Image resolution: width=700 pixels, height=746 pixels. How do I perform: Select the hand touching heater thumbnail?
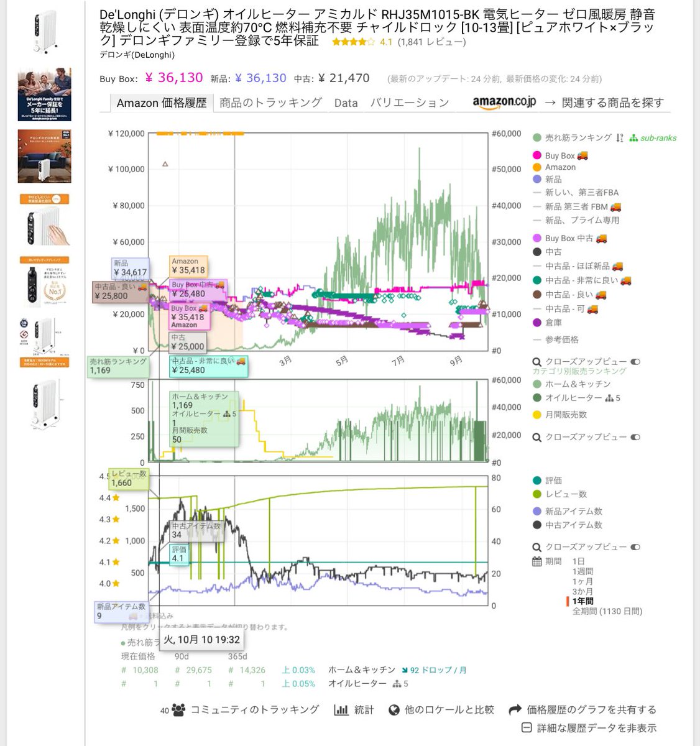click(44, 219)
